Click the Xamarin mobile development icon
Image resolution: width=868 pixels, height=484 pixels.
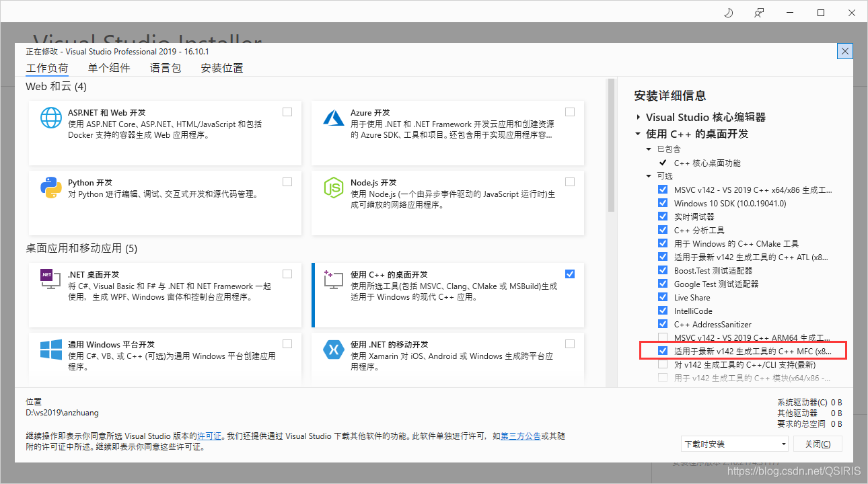tap(334, 350)
